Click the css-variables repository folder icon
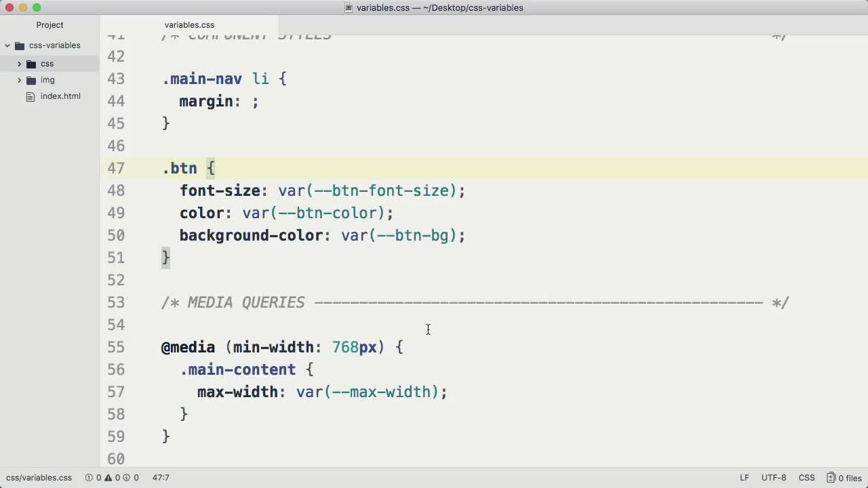The width and height of the screenshot is (868, 488). 18,45
